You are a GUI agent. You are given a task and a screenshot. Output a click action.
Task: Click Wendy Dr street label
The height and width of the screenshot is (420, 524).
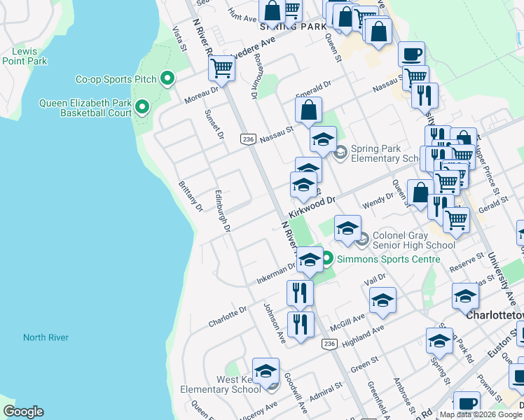[378, 201]
